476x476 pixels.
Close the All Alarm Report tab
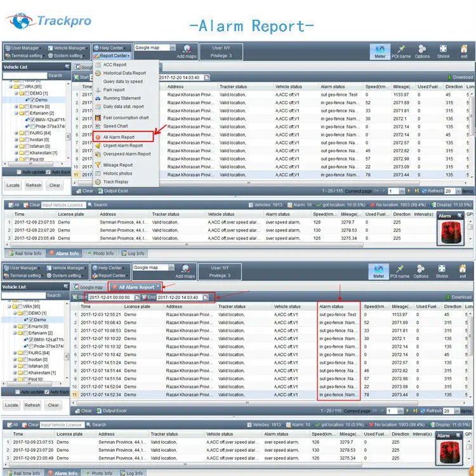(x=158, y=287)
